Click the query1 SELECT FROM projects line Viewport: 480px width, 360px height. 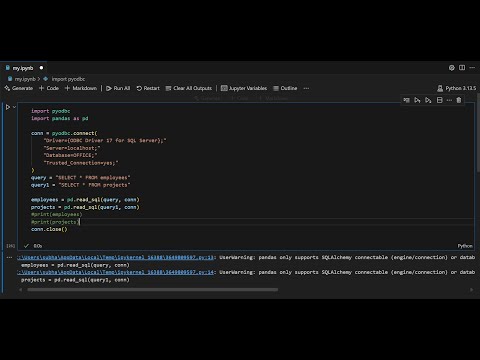tap(81, 185)
